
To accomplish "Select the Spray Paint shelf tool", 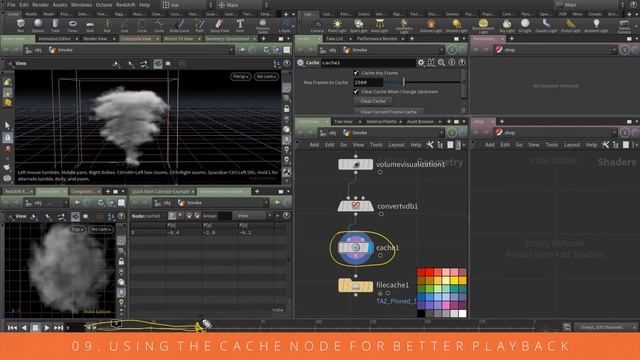I will [x=220, y=25].
